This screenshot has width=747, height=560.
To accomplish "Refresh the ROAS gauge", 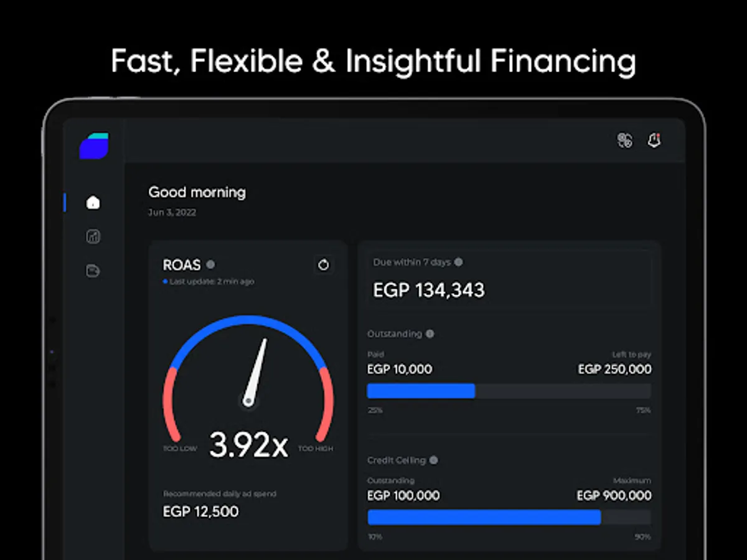I will point(323,265).
